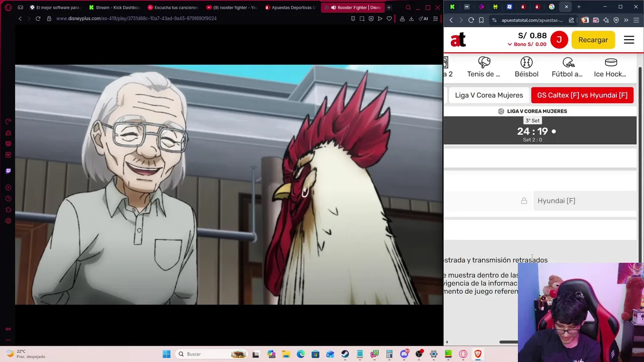
Task: Select the 'El mejor software para' tab
Action: pyautogui.click(x=55, y=8)
